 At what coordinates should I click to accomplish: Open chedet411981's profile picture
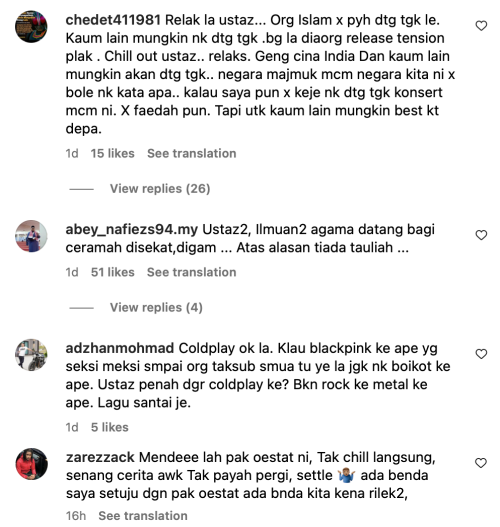[31, 27]
